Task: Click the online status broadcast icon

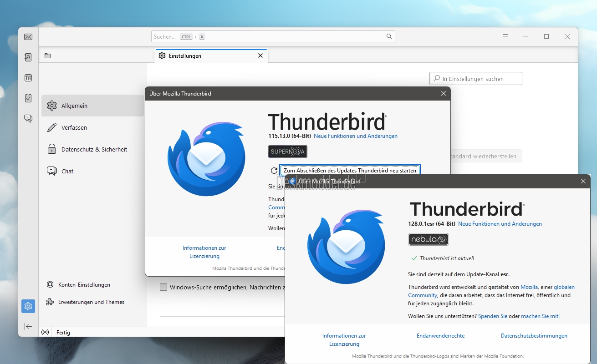Action: pos(45,333)
